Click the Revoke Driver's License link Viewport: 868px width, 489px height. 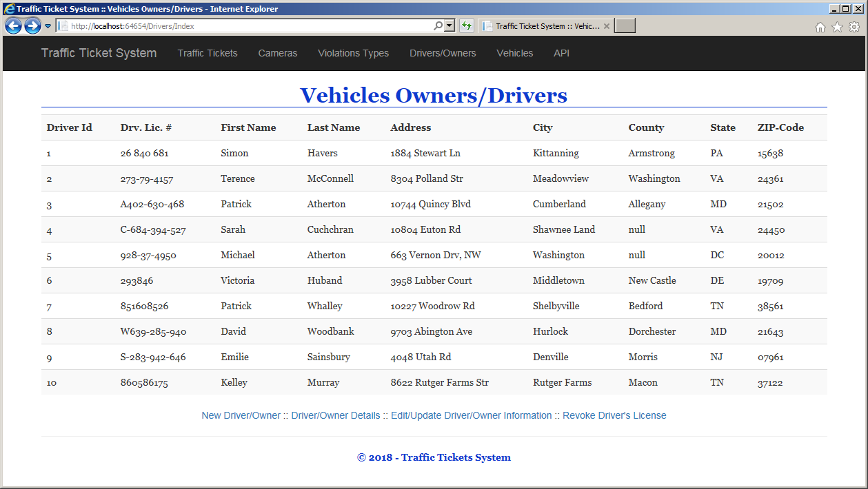tap(614, 415)
